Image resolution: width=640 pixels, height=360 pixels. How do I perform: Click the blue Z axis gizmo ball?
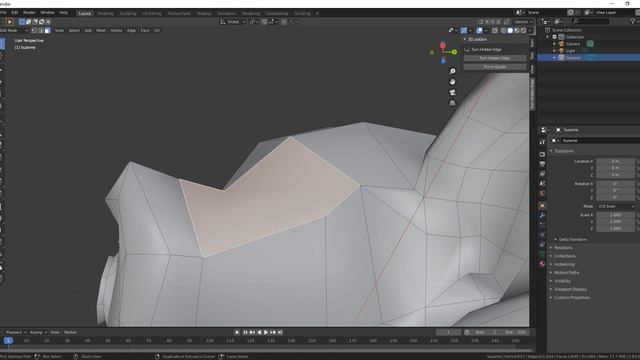coord(443,61)
